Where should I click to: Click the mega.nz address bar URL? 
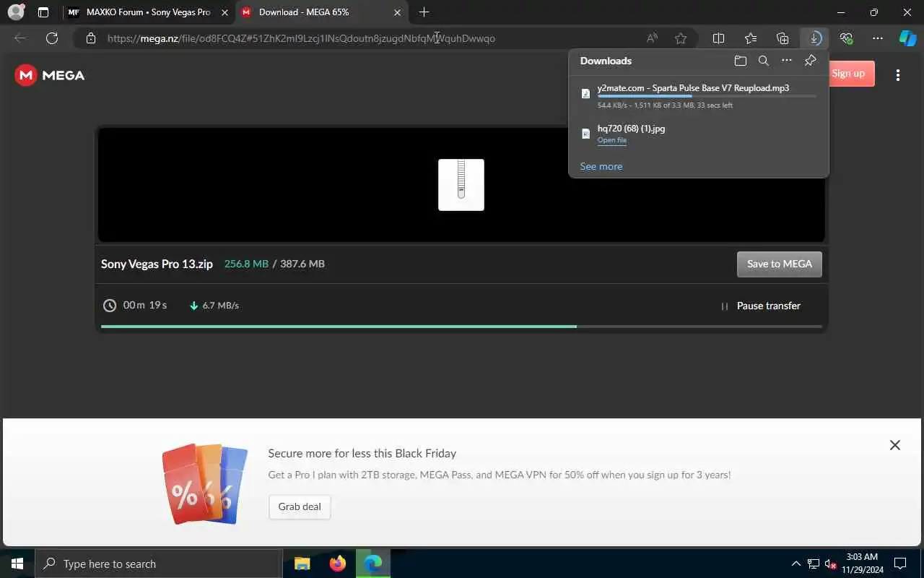(x=301, y=38)
